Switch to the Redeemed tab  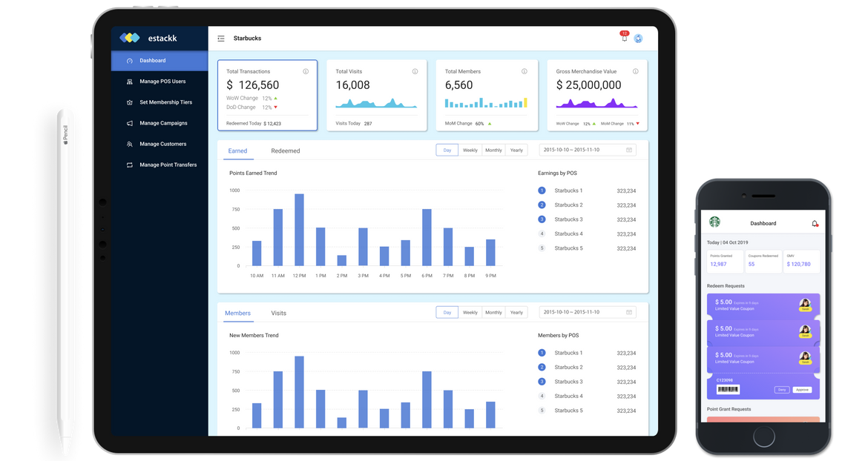click(286, 151)
